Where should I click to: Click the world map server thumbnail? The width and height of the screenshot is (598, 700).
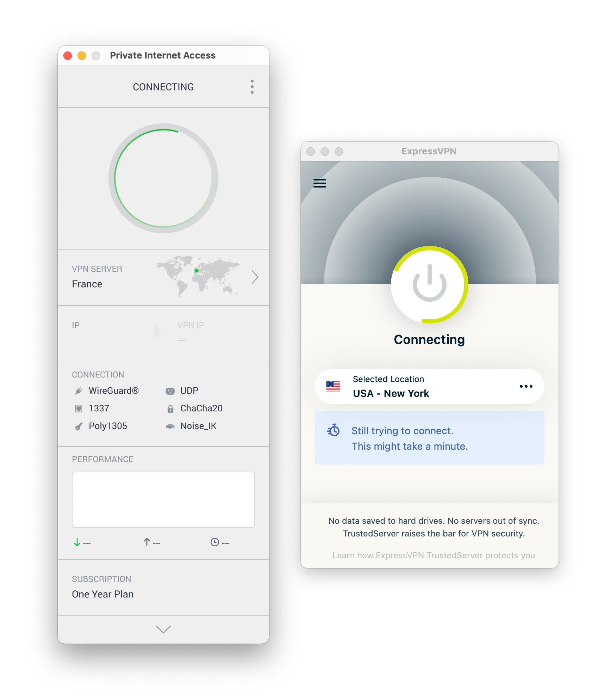[x=199, y=276]
